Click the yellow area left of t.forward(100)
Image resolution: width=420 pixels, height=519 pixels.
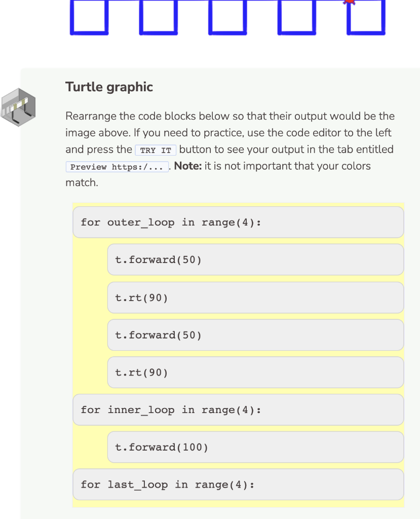tap(90, 447)
